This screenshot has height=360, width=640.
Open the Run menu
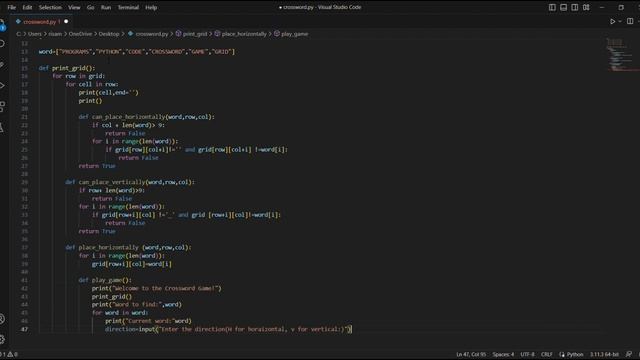(106, 7)
